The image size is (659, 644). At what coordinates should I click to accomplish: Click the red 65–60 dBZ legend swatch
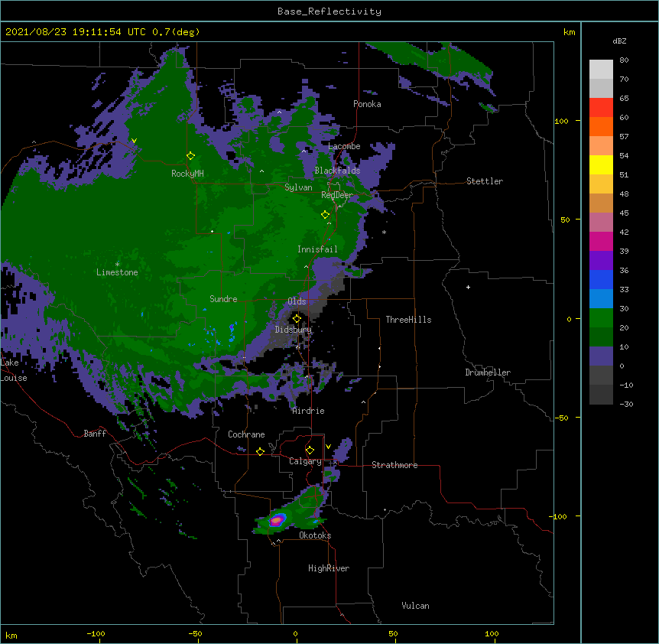coord(601,108)
